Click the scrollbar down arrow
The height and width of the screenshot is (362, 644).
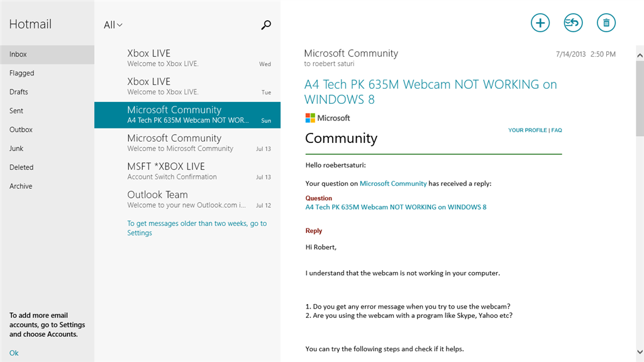pos(640,352)
